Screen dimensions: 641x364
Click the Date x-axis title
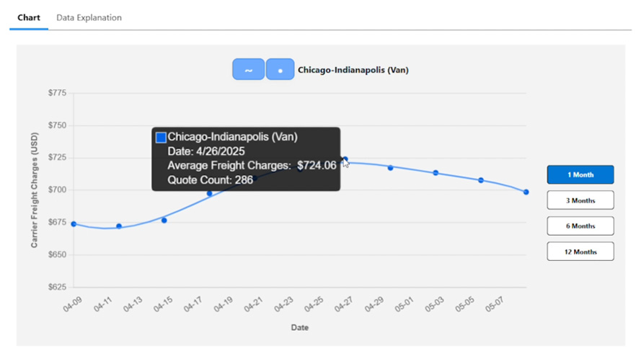pos(300,328)
